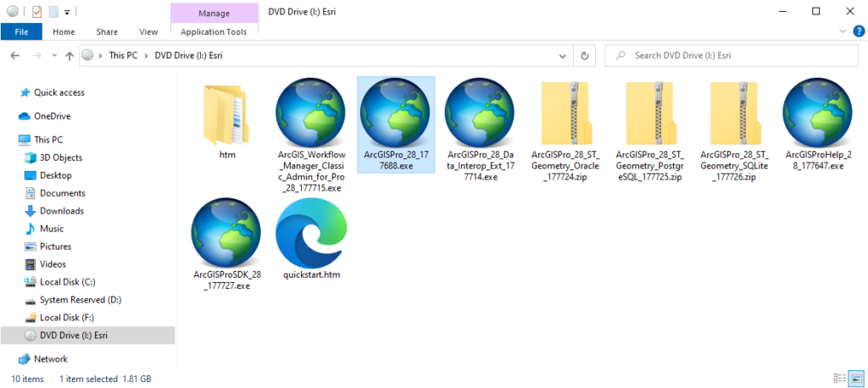The image size is (868, 388).
Task: Open Customize Quick Access Toolbar dropdown
Action: point(67,11)
